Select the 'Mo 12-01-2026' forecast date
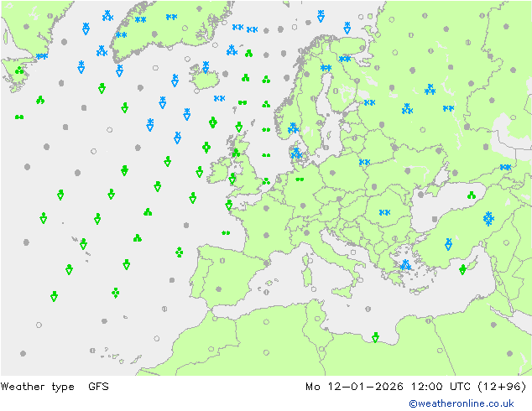Screen dimensions: 532x411 [x=354, y=387]
